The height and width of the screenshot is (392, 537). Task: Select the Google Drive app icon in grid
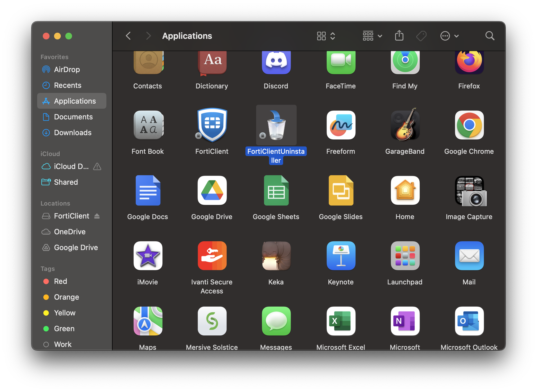[x=212, y=190]
